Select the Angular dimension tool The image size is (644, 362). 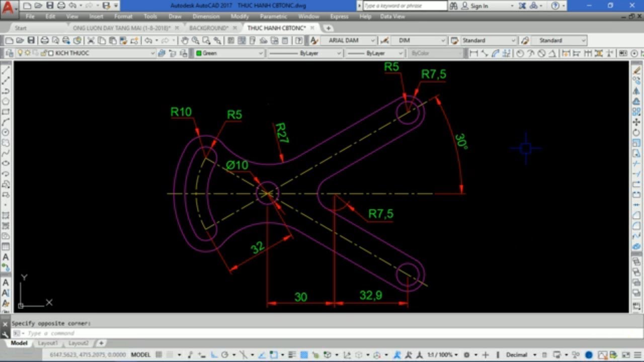[x=552, y=53]
